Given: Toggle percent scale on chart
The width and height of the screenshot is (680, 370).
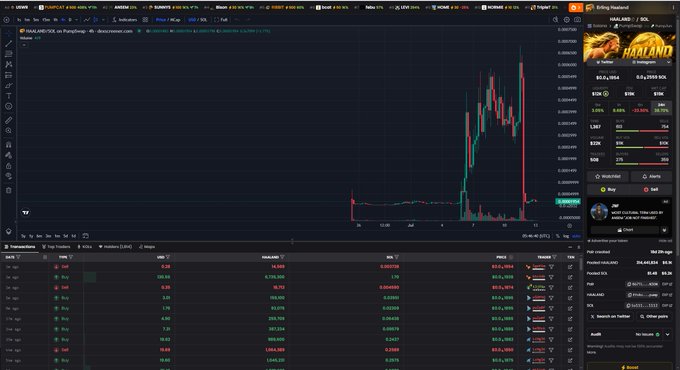Looking at the screenshot, I should tap(558, 236).
